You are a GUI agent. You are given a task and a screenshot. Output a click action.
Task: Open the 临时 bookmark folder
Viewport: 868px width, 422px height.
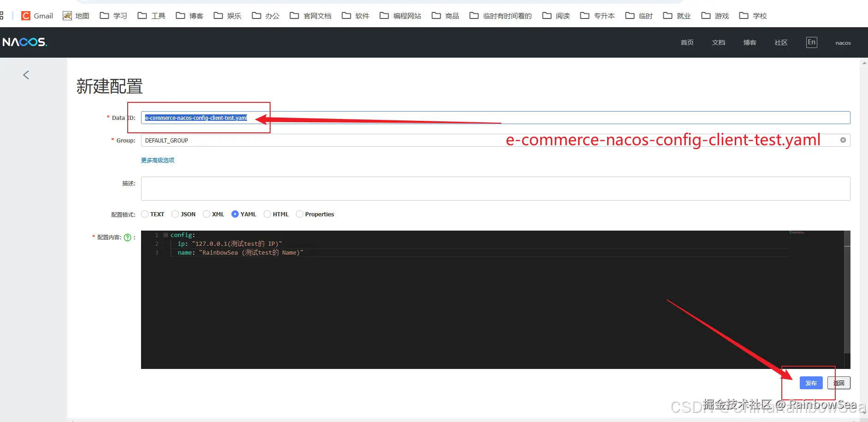click(639, 16)
